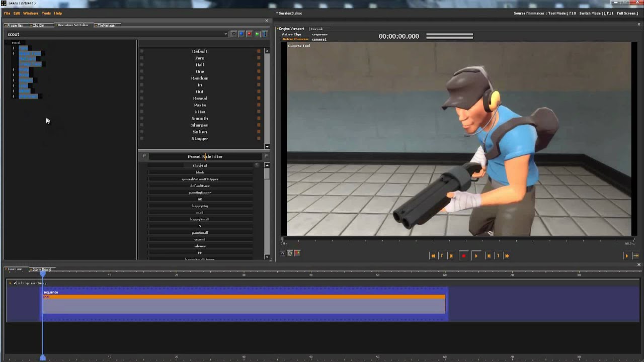Click the play button in transport controls

coord(476,256)
